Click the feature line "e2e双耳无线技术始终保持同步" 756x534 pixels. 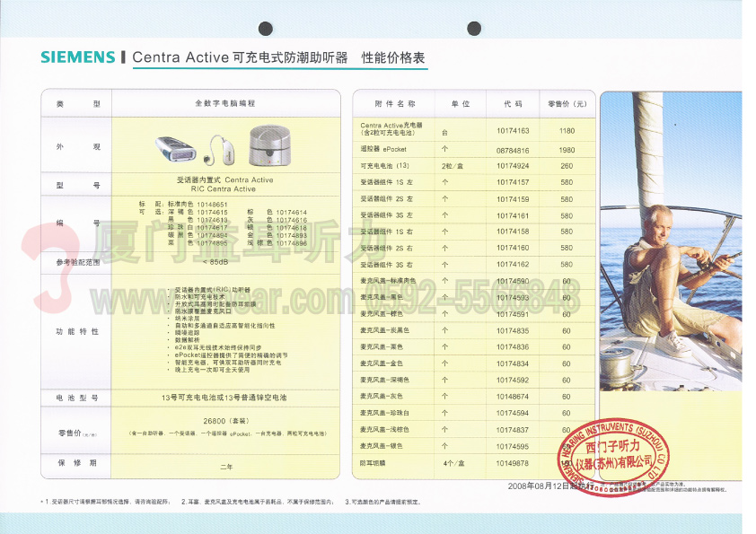218,347
